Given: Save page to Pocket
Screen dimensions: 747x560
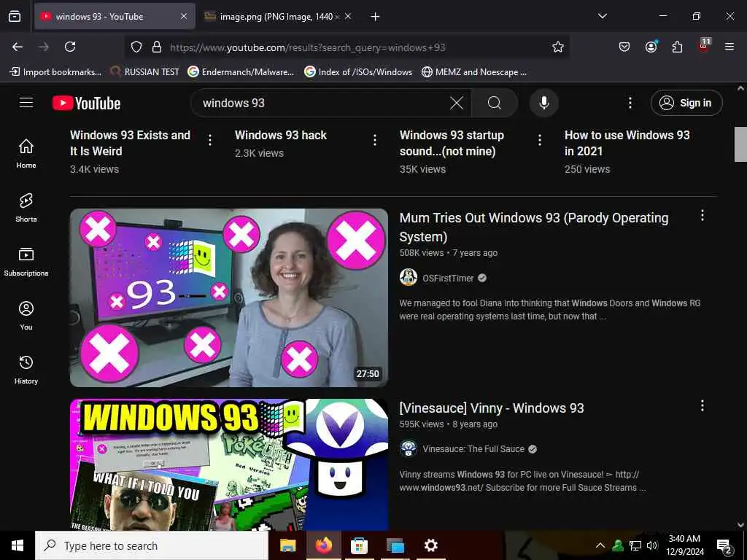Looking at the screenshot, I should pos(624,47).
